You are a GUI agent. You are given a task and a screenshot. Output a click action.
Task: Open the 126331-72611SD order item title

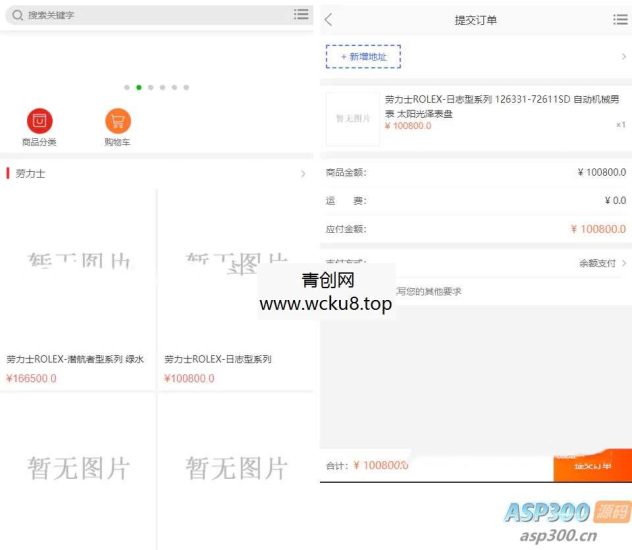(x=502, y=106)
